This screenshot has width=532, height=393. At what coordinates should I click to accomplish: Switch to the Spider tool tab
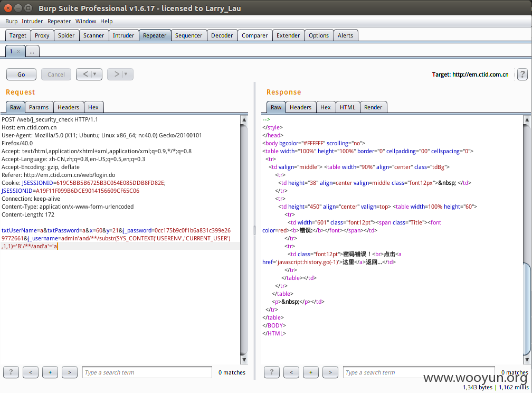coord(66,35)
